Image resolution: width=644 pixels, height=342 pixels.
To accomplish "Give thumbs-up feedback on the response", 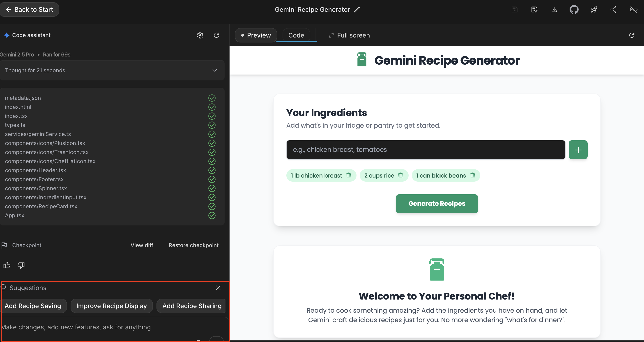I will 7,265.
